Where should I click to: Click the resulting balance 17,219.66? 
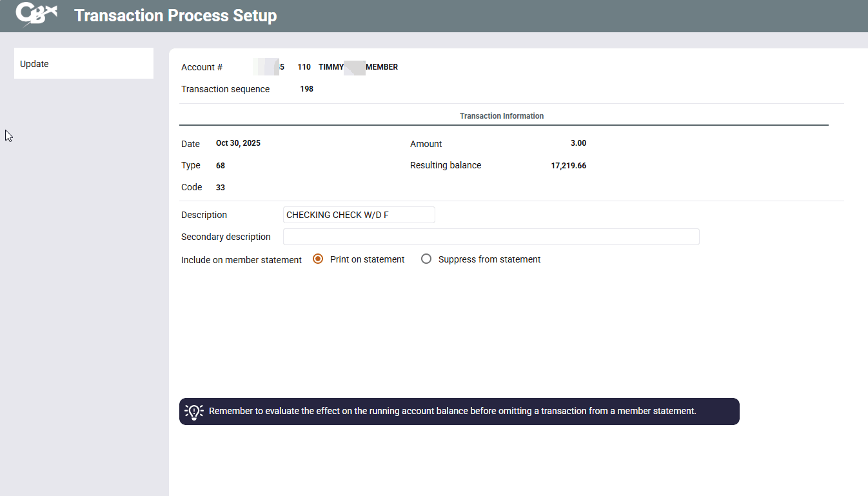[x=568, y=166]
